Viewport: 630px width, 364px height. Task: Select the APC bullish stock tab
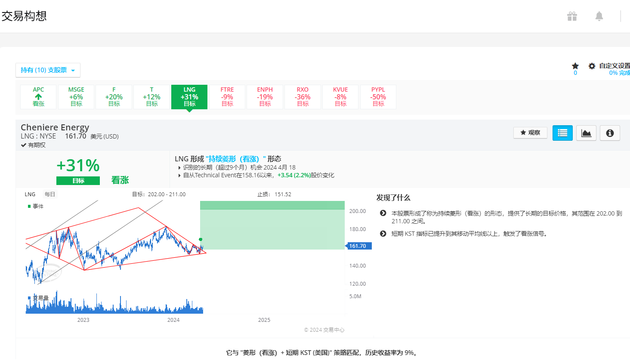[x=38, y=97]
